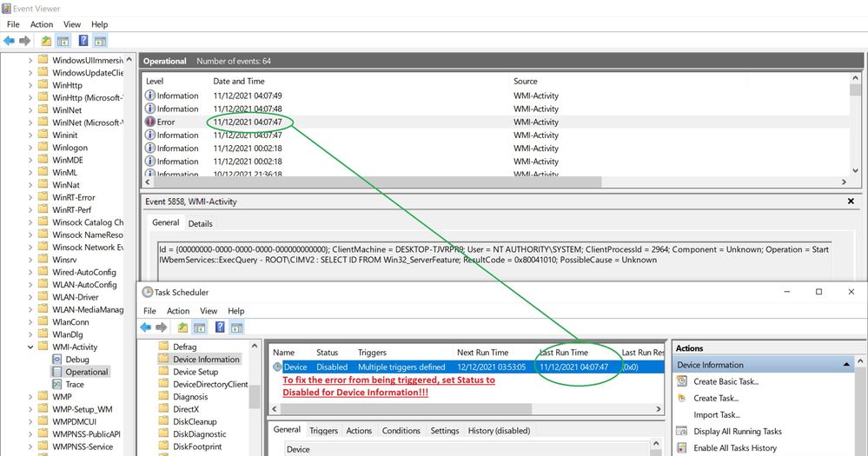Select the Operational log under WMI-Activity

[86, 372]
